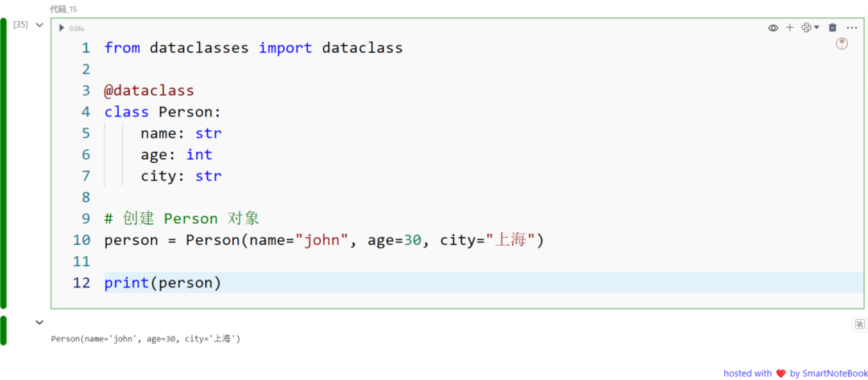Click 'class Person:' on line 4
This screenshot has width=868, height=380.
(162, 112)
